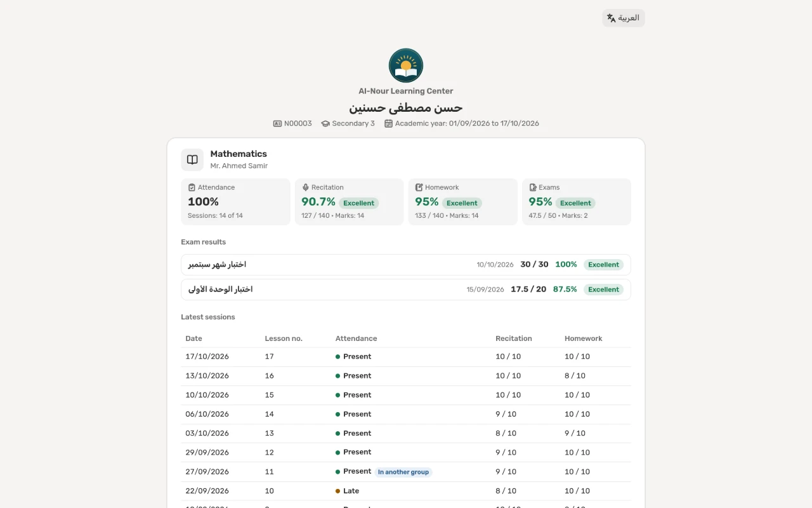
Task: Click the 90.7% Recitation percentage
Action: click(318, 201)
